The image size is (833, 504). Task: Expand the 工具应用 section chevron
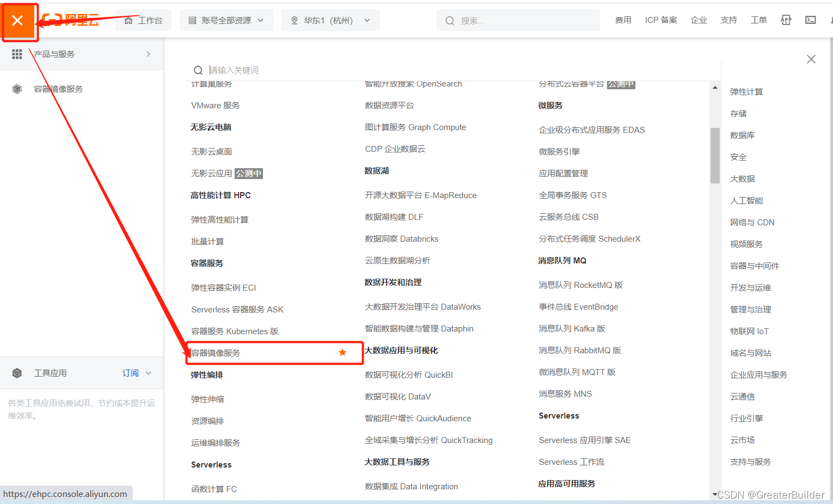coord(149,373)
